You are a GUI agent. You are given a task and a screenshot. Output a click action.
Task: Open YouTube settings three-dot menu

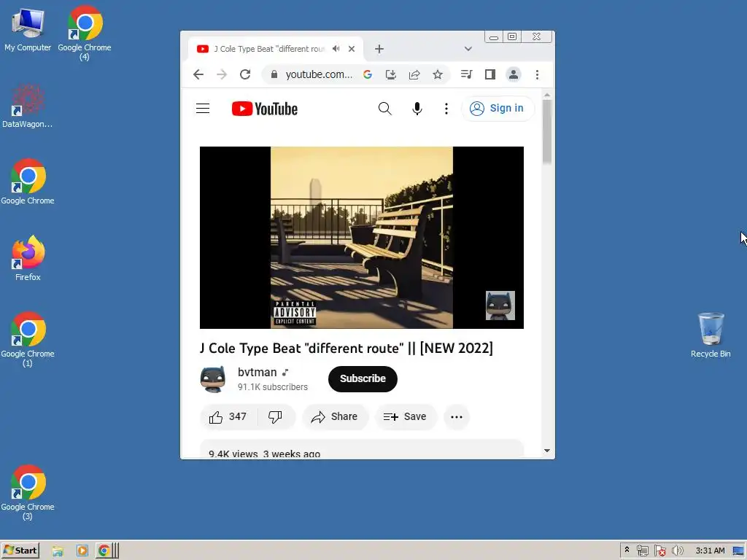coord(446,109)
